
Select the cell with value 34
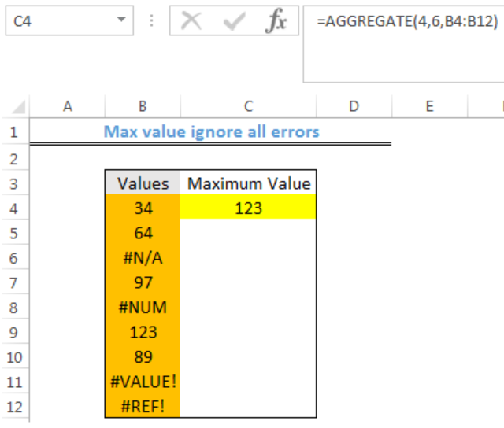pyautogui.click(x=143, y=208)
